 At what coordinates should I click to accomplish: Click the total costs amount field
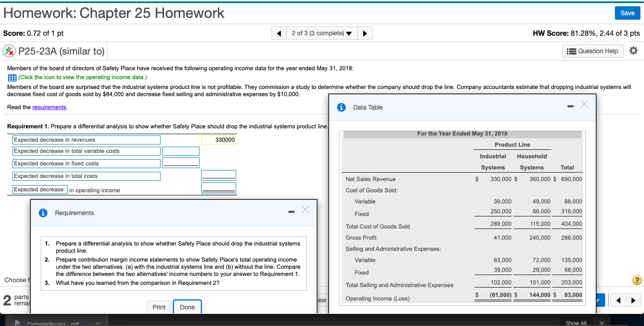[218, 175]
